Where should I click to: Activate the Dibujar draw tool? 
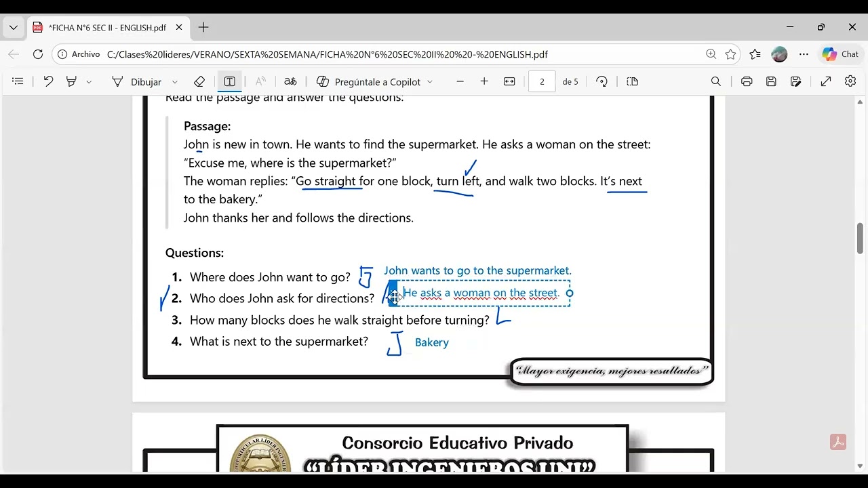coord(136,81)
